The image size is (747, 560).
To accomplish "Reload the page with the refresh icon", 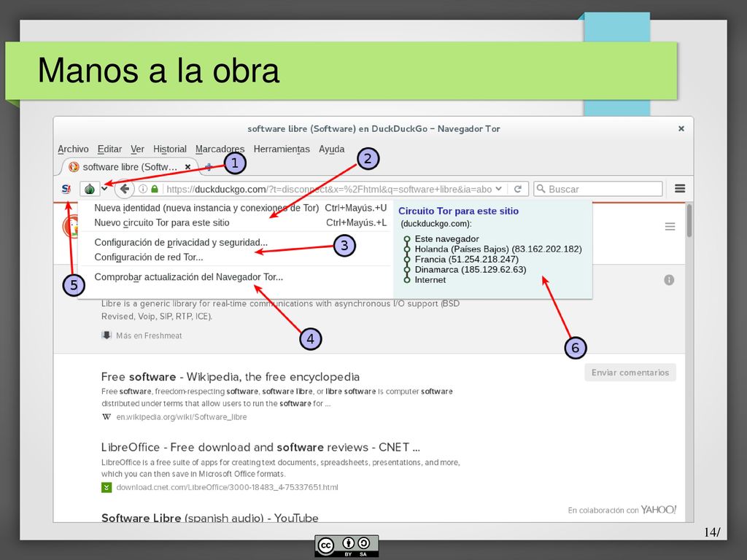I will point(518,189).
